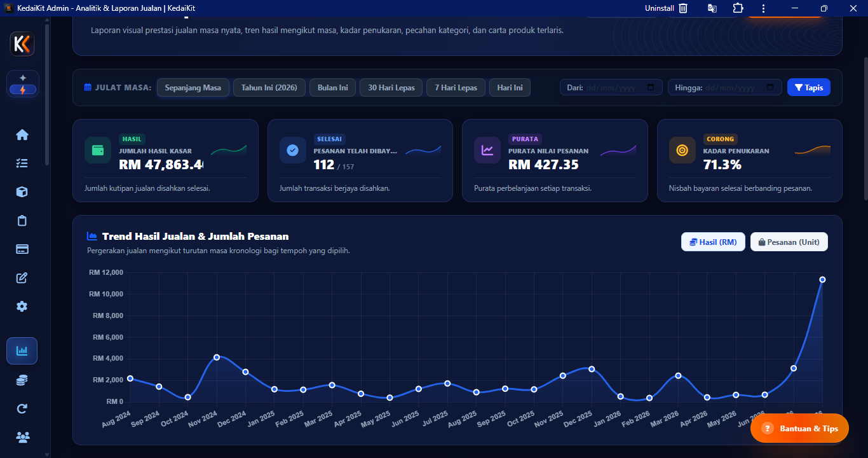Select the Bulan Ini range filter

333,88
